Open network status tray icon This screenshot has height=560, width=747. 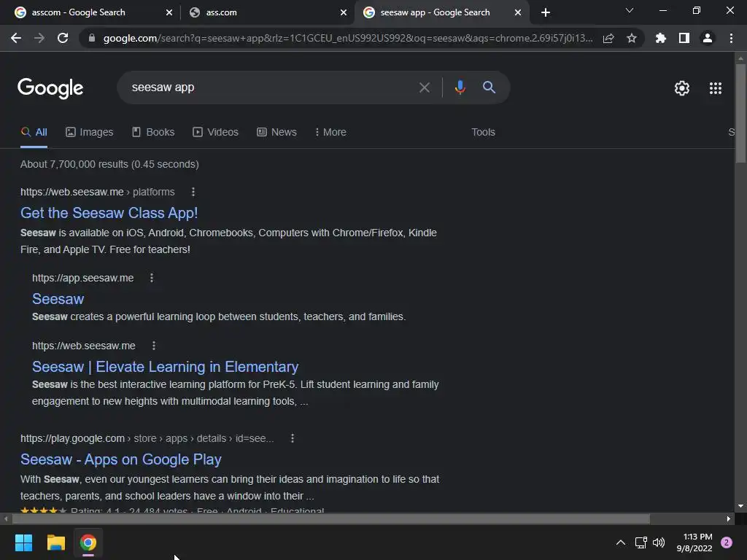pos(640,542)
